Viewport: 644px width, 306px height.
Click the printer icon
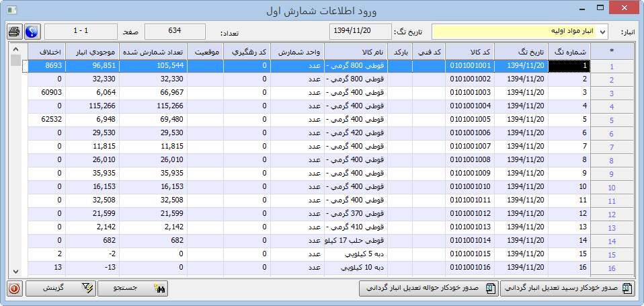[x=14, y=32]
